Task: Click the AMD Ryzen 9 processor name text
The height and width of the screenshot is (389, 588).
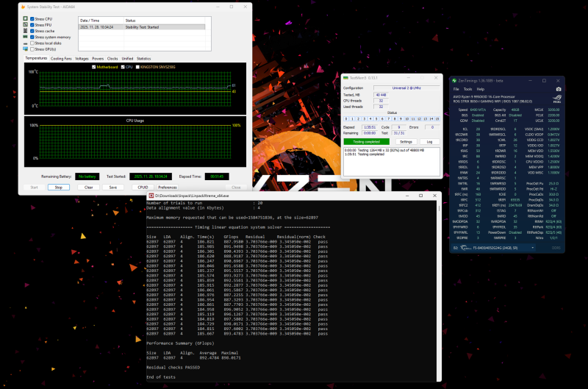Action: coord(484,97)
